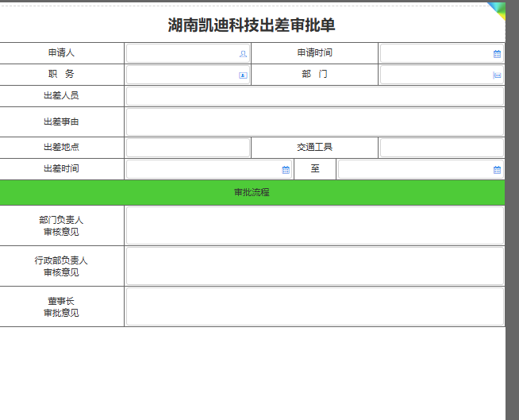Click the 董事长 审批意见 label
Image resolution: width=519 pixels, height=420 pixels.
coord(61,306)
